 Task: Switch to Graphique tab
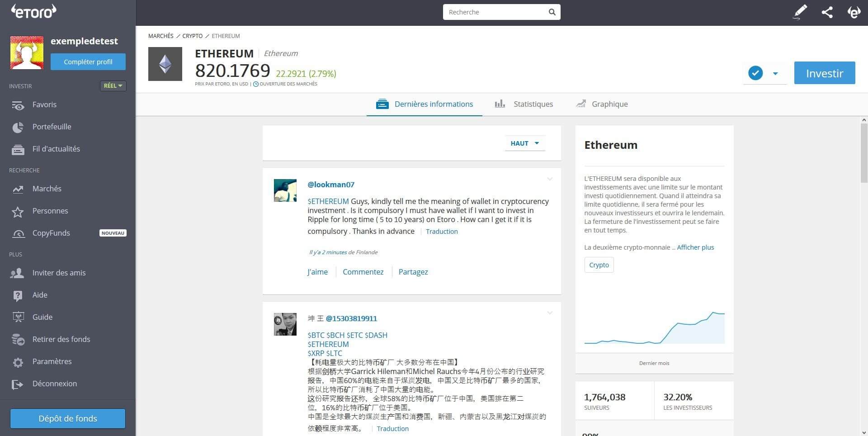[x=602, y=104]
